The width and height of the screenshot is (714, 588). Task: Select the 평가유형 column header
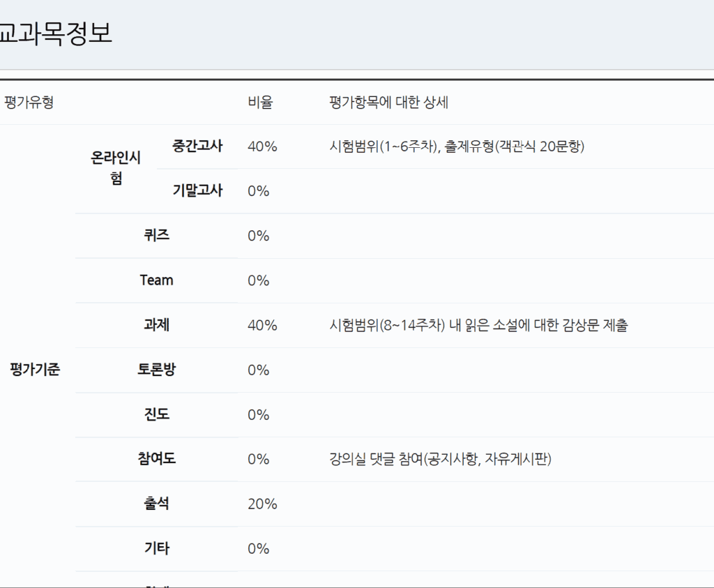point(29,103)
